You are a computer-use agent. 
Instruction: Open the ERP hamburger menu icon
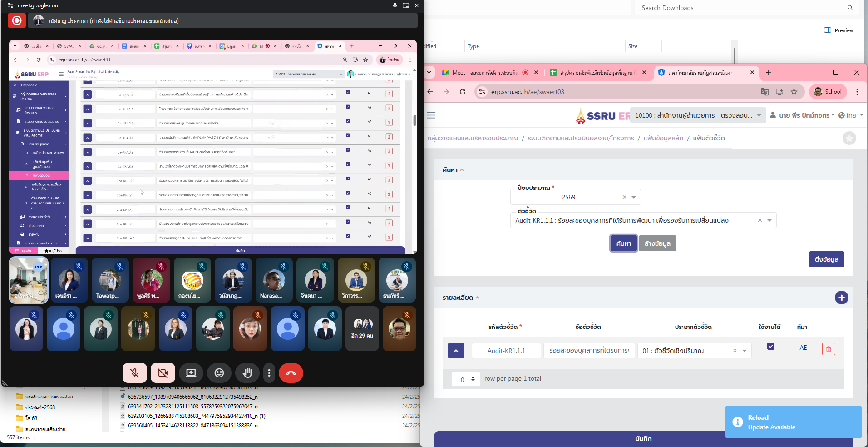tap(431, 115)
